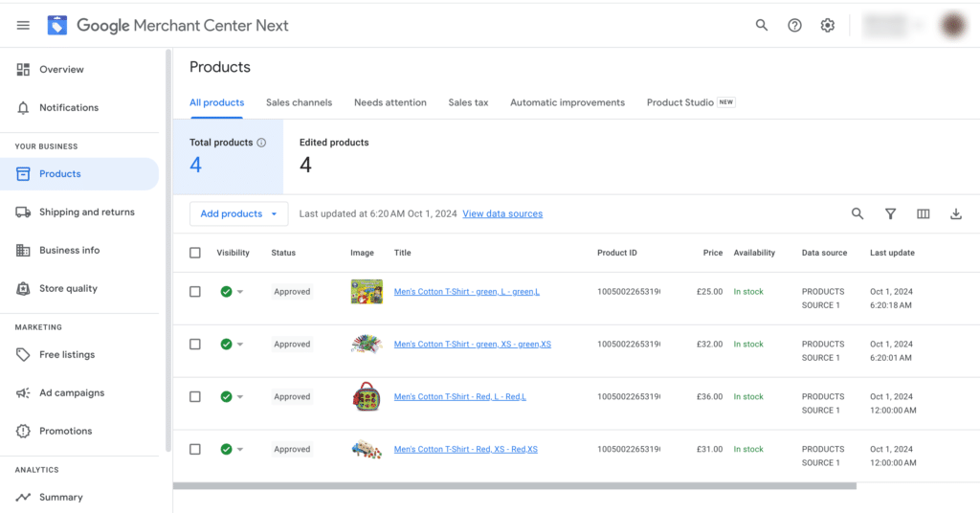Click green visibility check for Red, XS row

226,449
